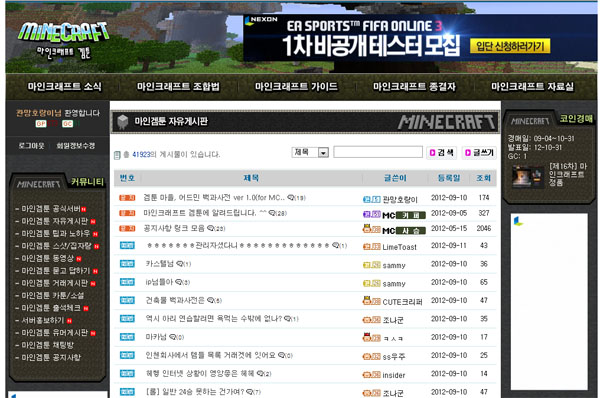
Task: Click the notice icon on 공지사항 링크 모음 row
Action: click(127, 228)
